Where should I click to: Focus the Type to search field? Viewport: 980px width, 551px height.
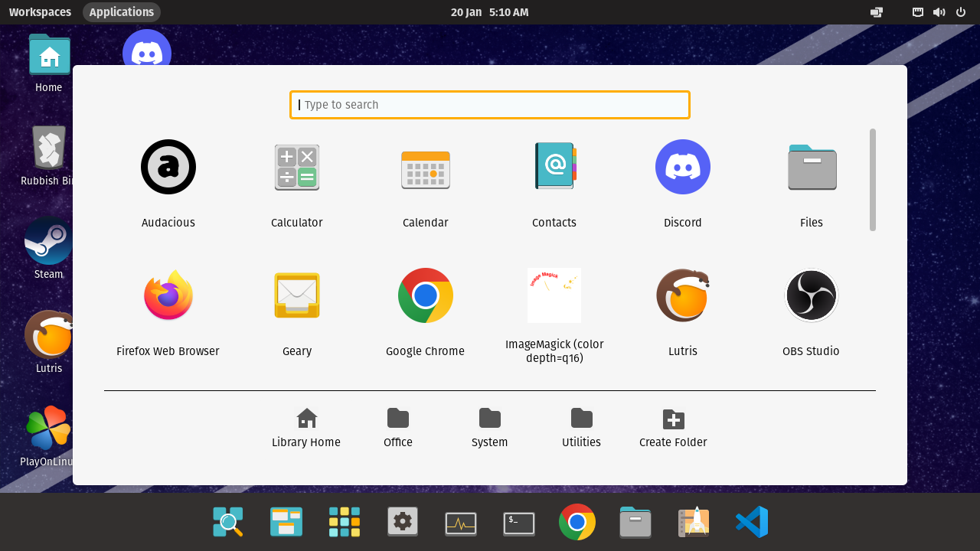click(x=490, y=105)
